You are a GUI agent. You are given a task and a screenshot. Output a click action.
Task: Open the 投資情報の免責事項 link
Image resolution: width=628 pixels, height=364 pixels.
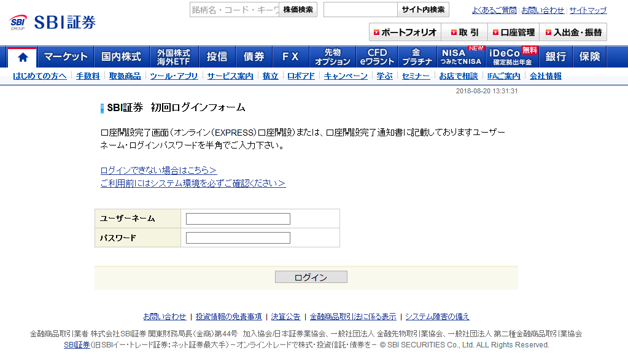tap(229, 317)
